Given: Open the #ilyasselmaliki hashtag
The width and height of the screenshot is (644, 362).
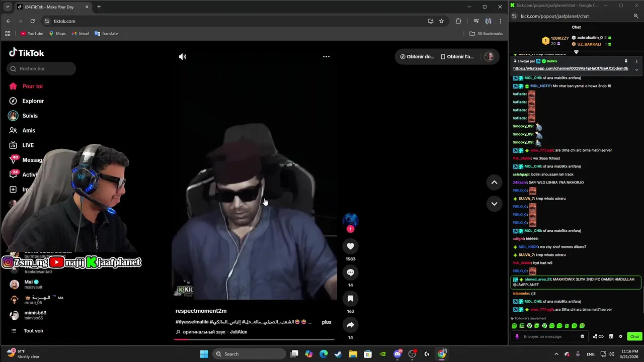Looking at the screenshot, I should point(192,322).
